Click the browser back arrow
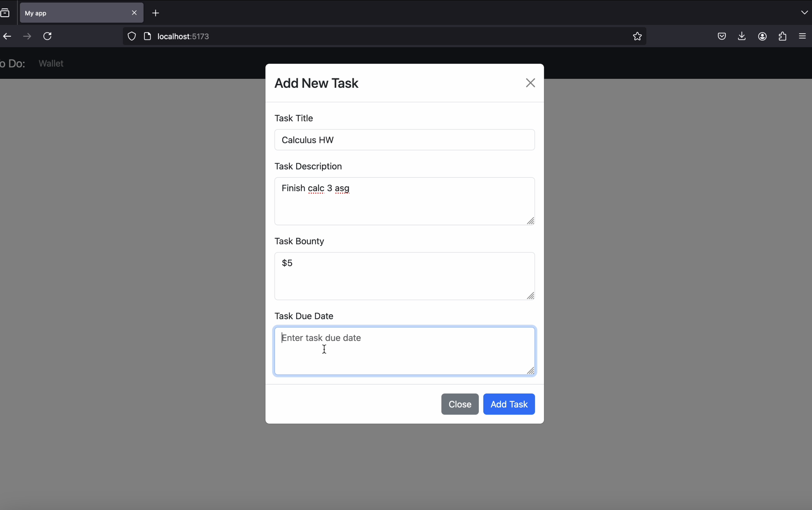 coord(7,36)
